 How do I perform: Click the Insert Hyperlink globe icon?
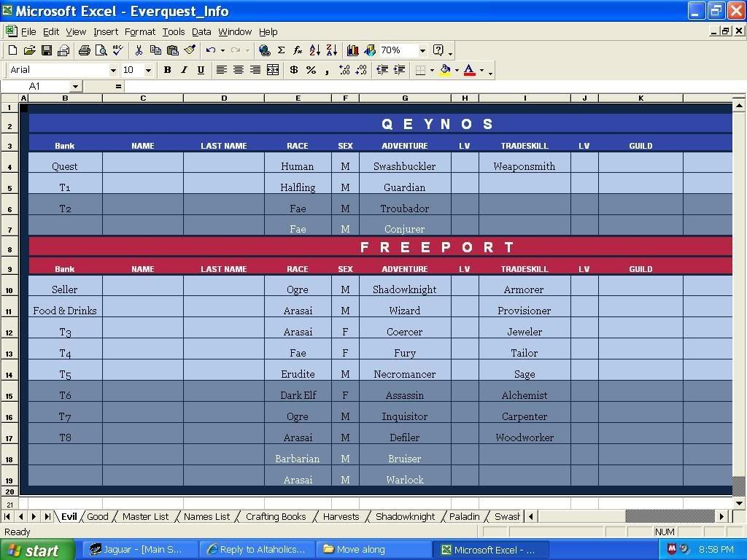[x=264, y=50]
